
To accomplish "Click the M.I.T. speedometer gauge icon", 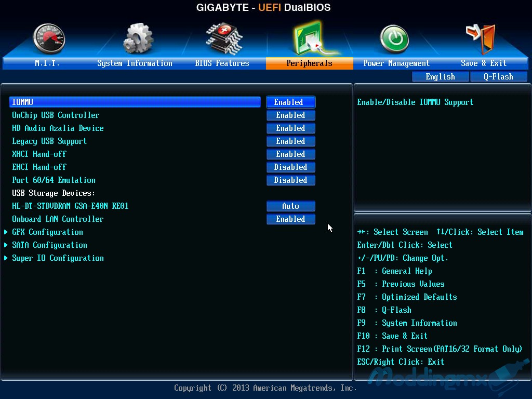I will pos(49,38).
